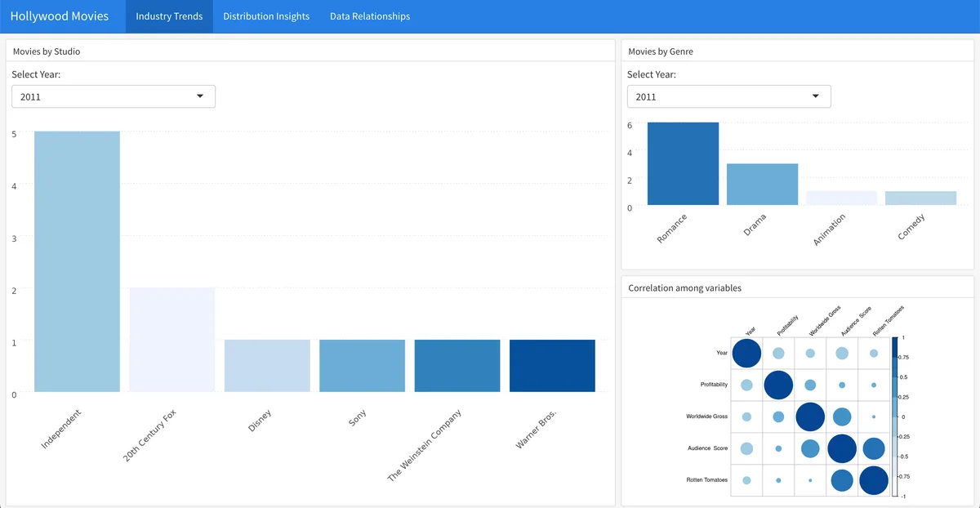The width and height of the screenshot is (980, 508).
Task: Click The Weinstein Company bar
Action: click(x=457, y=366)
